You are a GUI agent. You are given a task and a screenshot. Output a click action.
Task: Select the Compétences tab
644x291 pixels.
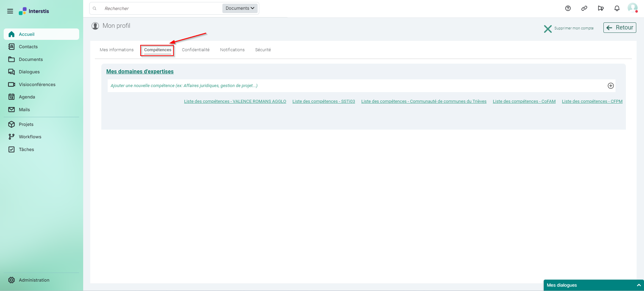click(158, 50)
